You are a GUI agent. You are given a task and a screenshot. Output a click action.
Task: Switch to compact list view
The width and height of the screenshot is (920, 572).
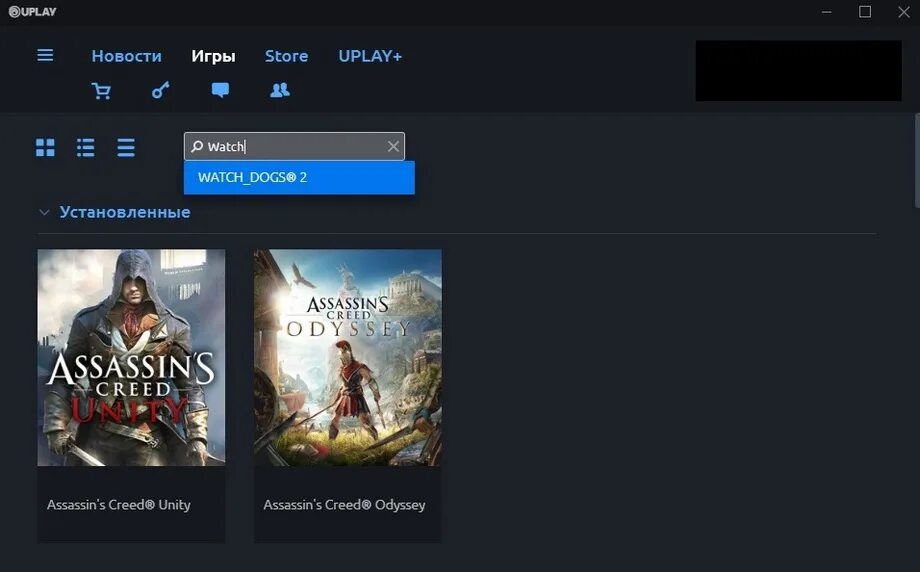click(x=126, y=147)
